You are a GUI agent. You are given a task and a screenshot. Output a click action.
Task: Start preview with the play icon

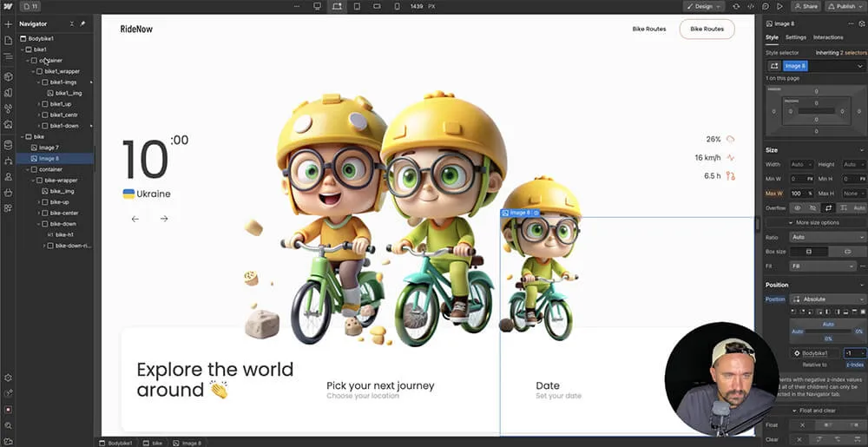tap(779, 7)
